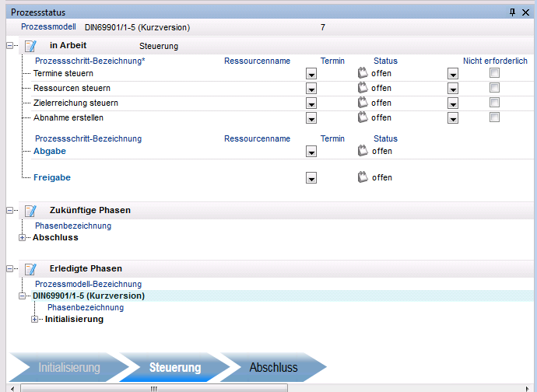Collapse the 'Zukünftige Phasen' section

point(9,211)
